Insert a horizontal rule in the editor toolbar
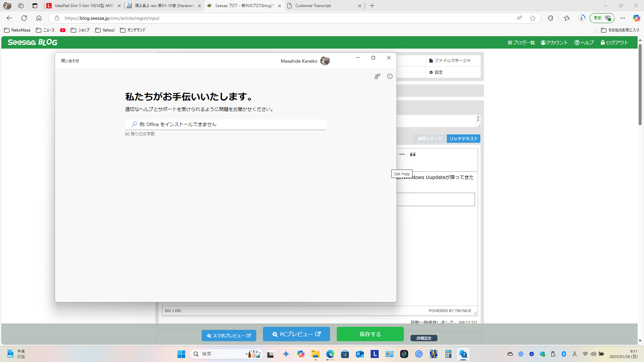 coord(402,155)
